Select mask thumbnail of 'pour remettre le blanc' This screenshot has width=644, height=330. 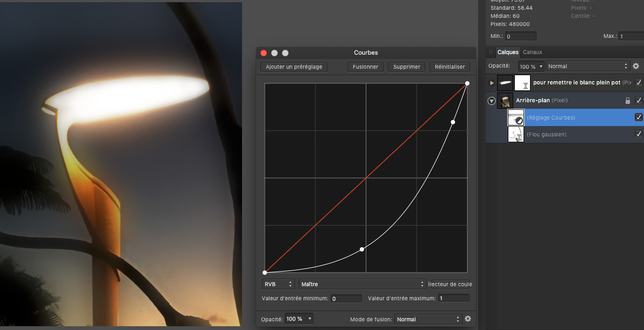(523, 83)
